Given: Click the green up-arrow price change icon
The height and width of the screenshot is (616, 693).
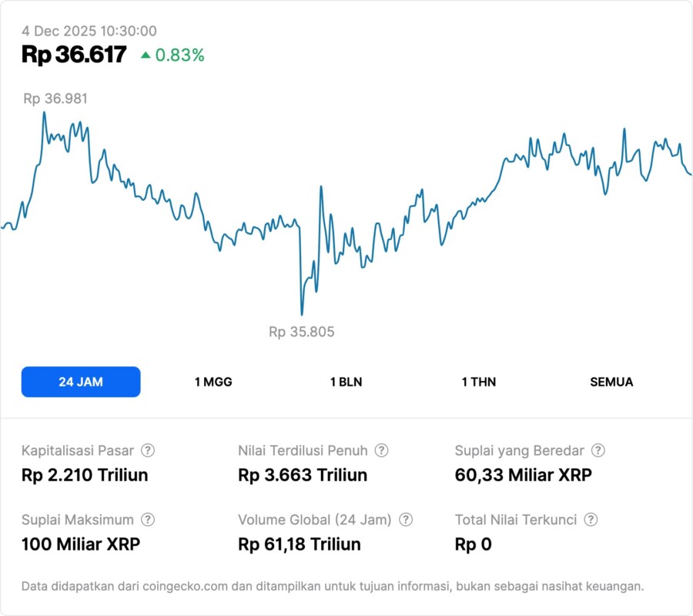Looking at the screenshot, I should [146, 55].
